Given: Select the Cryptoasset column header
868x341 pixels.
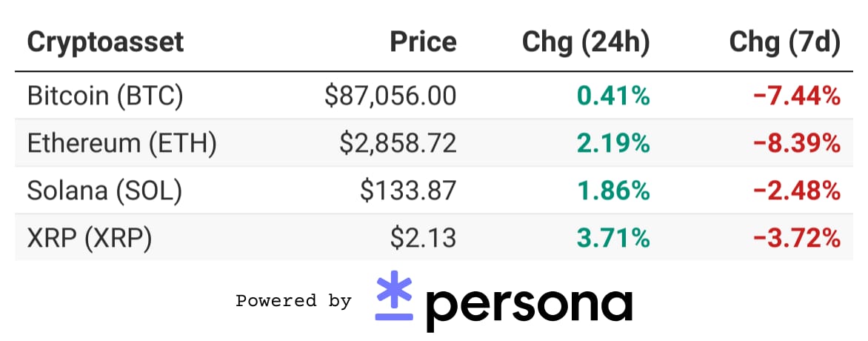Looking at the screenshot, I should (x=105, y=42).
